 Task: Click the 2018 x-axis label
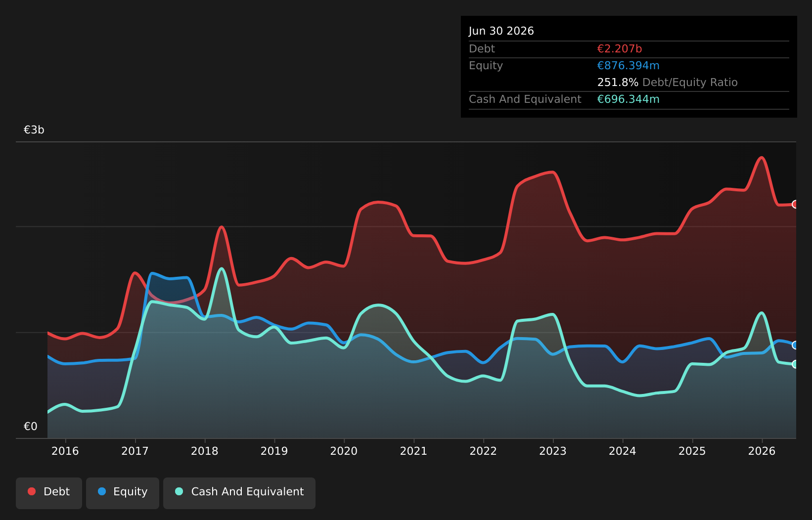point(205,451)
